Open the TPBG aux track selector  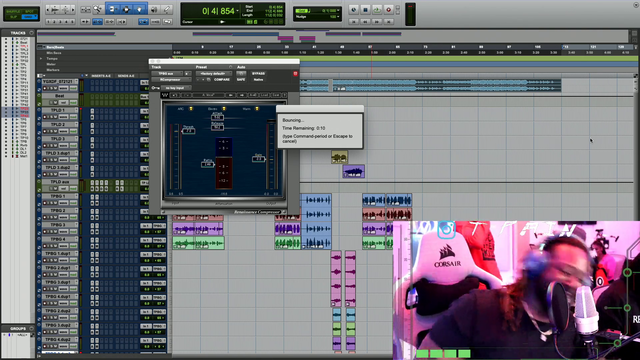tap(167, 73)
